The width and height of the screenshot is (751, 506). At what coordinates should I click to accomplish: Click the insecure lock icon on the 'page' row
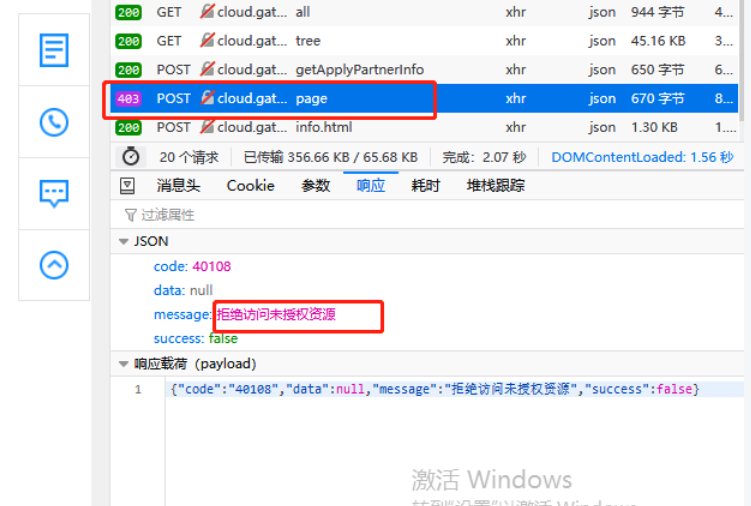pos(207,98)
